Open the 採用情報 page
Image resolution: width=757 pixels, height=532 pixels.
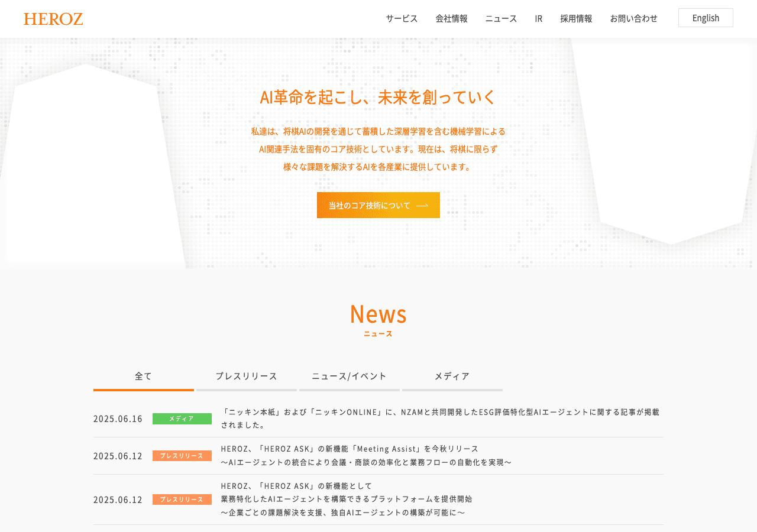[576, 18]
